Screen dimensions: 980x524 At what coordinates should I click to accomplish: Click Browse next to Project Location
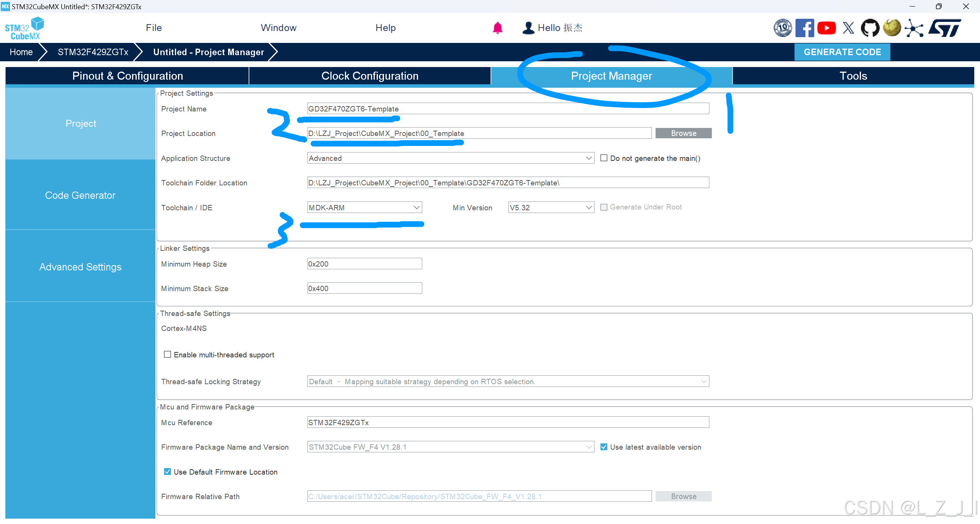(x=683, y=133)
